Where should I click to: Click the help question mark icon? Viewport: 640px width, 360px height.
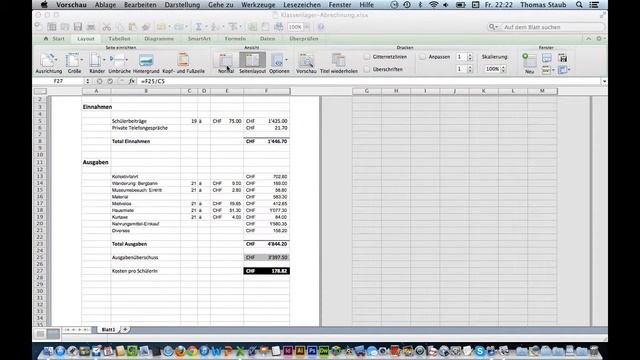(x=321, y=27)
